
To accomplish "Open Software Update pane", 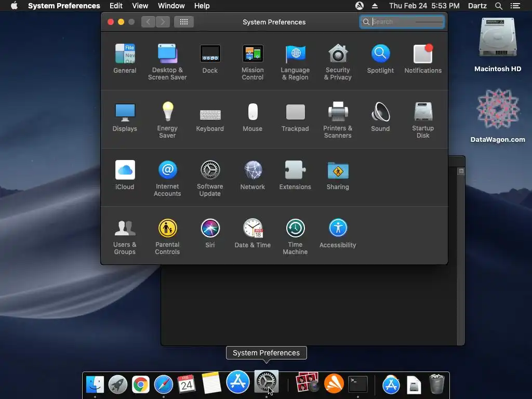I will [x=210, y=178].
